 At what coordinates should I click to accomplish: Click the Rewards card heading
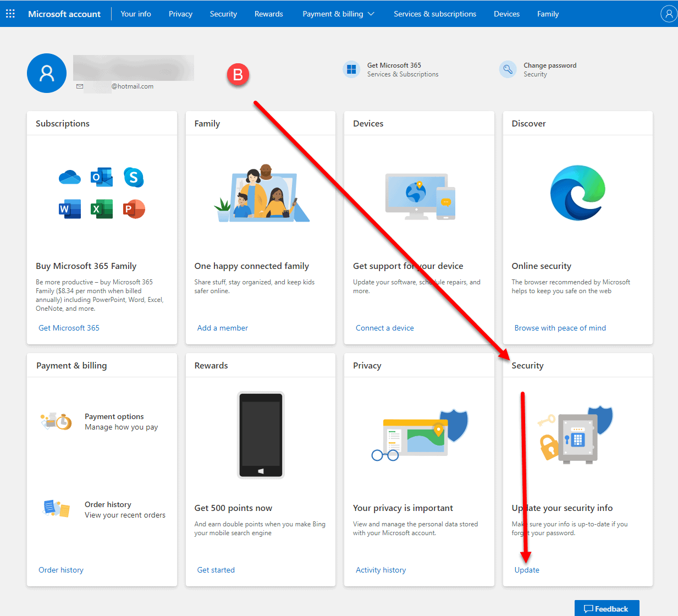(211, 365)
